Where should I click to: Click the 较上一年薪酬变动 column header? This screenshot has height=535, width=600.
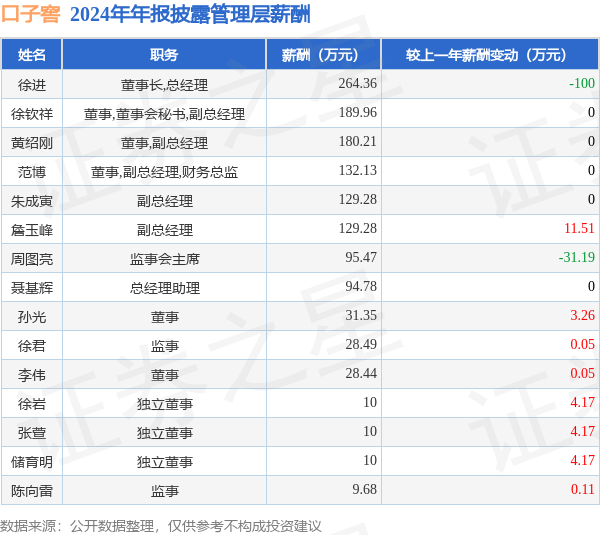490,55
